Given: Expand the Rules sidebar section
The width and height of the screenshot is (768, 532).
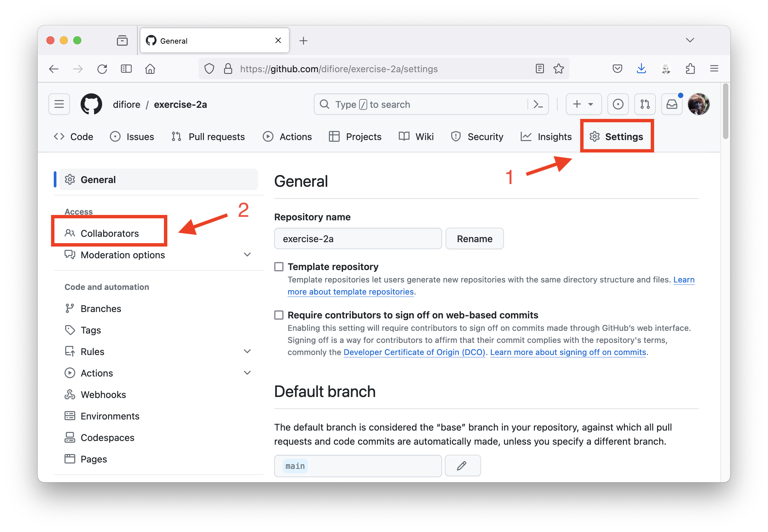Looking at the screenshot, I should click(247, 351).
